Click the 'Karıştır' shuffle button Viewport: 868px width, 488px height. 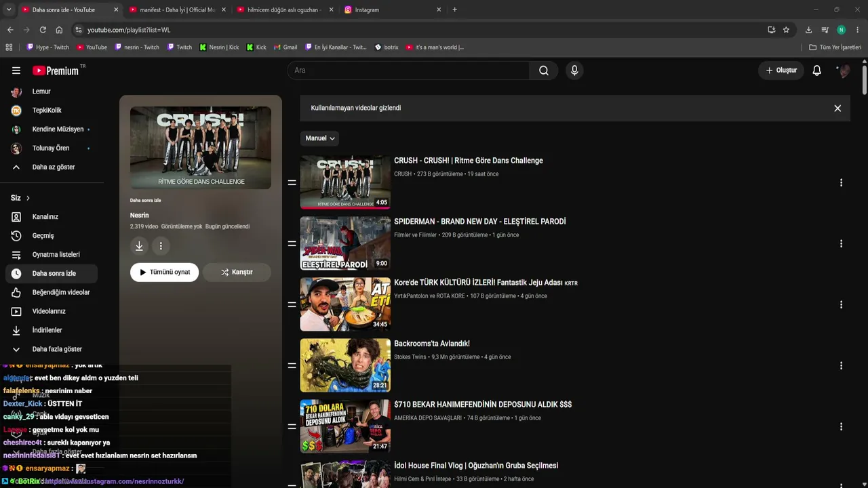click(237, 272)
